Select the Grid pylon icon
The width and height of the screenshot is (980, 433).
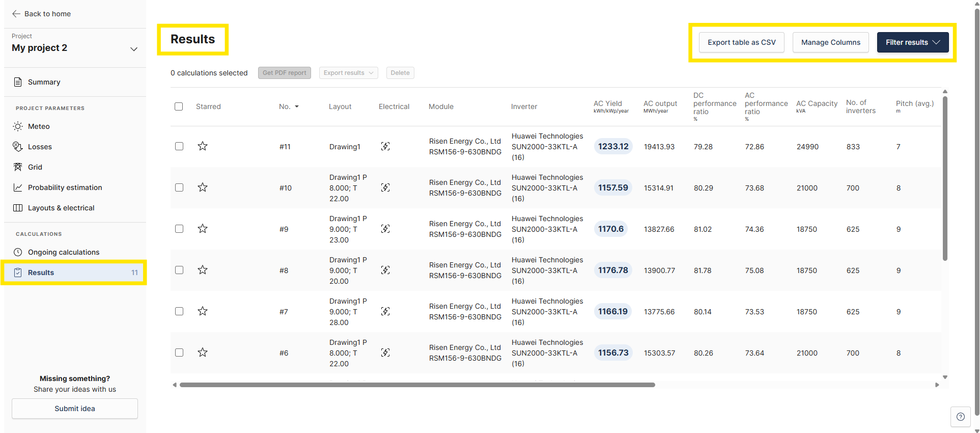[x=18, y=167]
